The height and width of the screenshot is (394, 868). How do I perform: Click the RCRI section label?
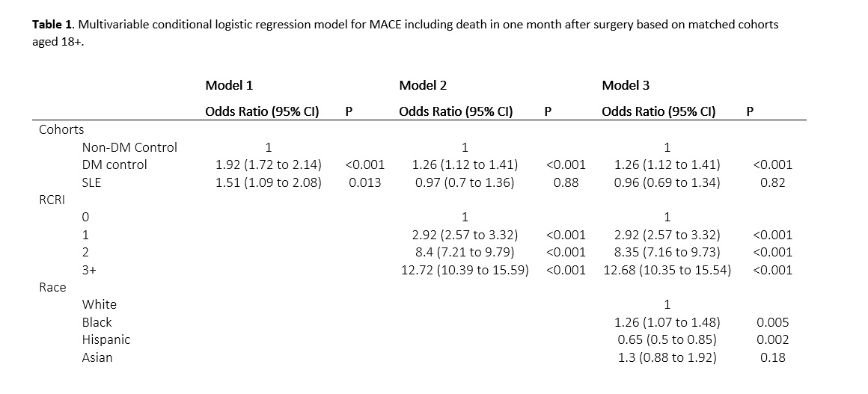tap(52, 200)
